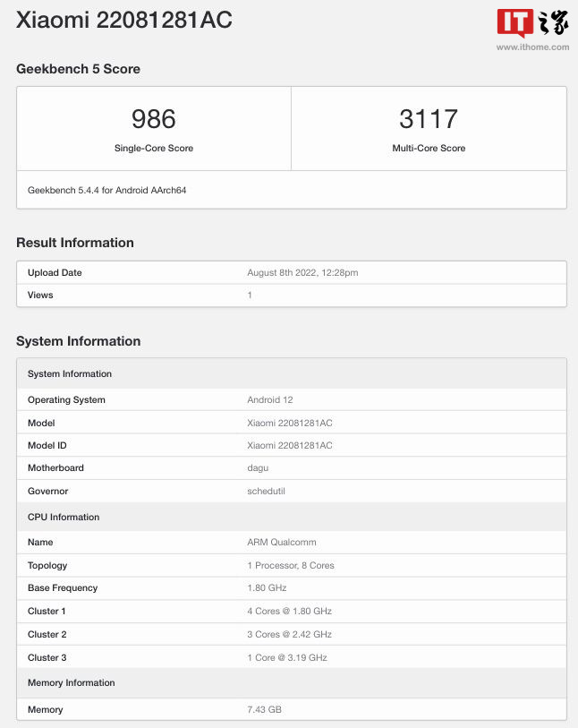Screen dimensions: 578x728
Task: Click the CPU Information table header row
Action: pyautogui.click(x=292, y=517)
